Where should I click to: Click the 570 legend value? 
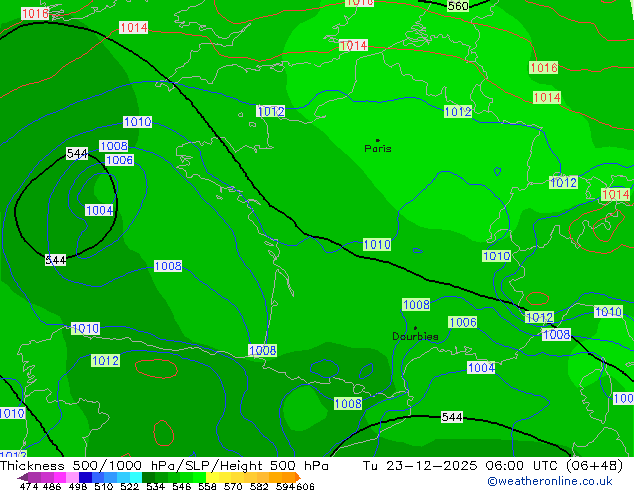(233, 486)
